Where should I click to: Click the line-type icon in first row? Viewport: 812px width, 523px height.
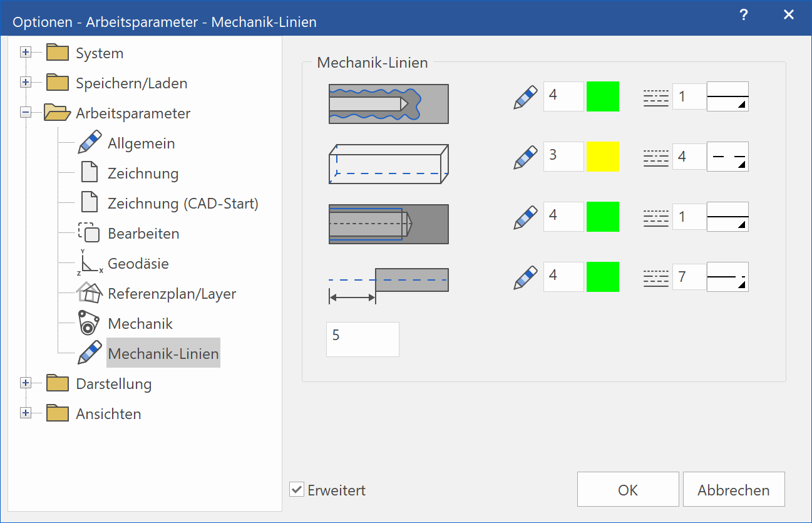click(x=656, y=97)
